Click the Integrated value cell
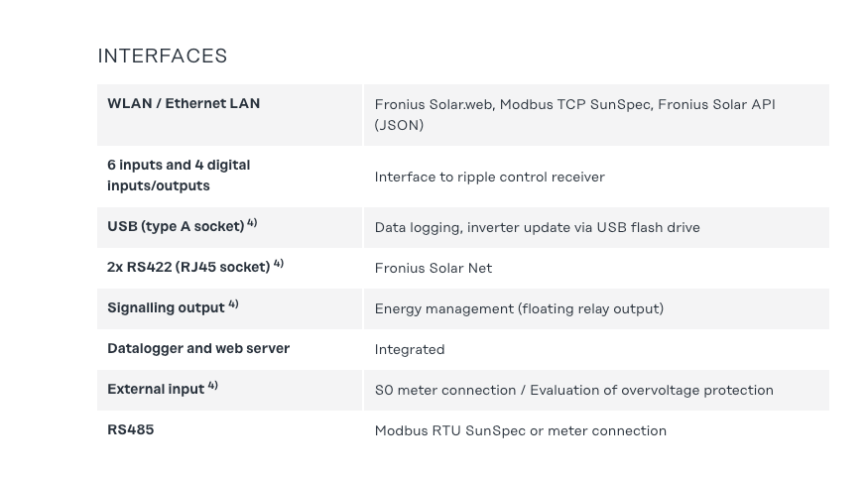This screenshot has width=868, height=478. (x=409, y=349)
